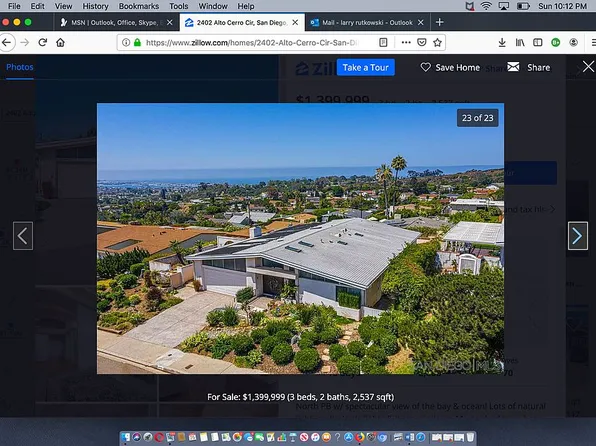Click the green extension icon in toolbar

[556, 43]
